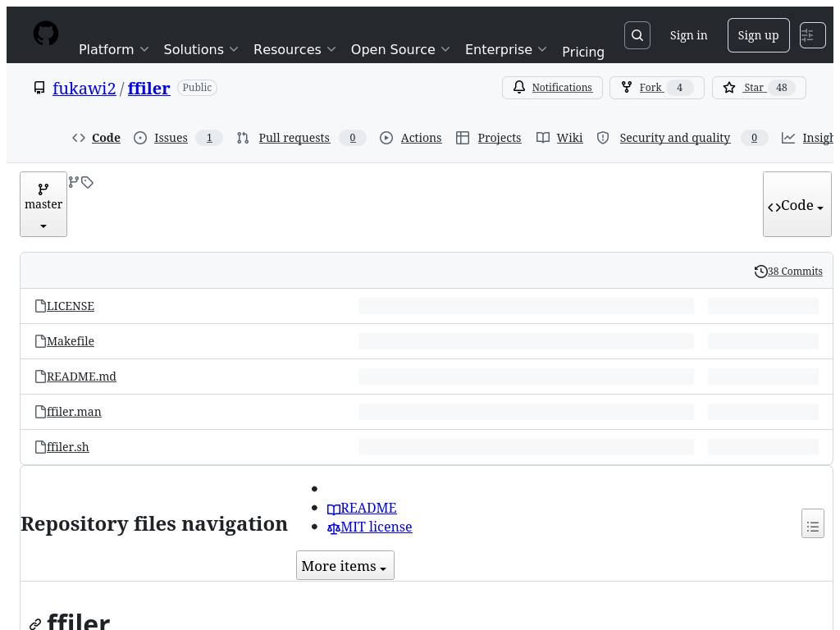Open branches via the branch icon
The width and height of the screenshot is (840, 630).
point(74,182)
